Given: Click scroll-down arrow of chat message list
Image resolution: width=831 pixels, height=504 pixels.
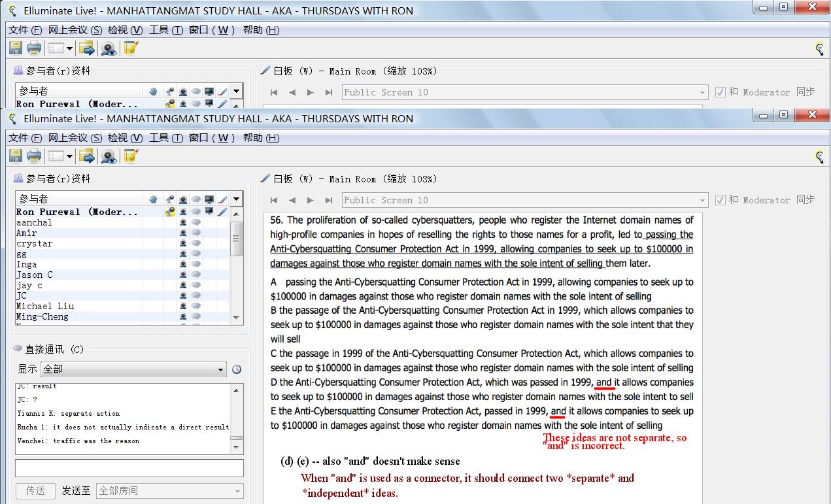Looking at the screenshot, I should pos(237,448).
